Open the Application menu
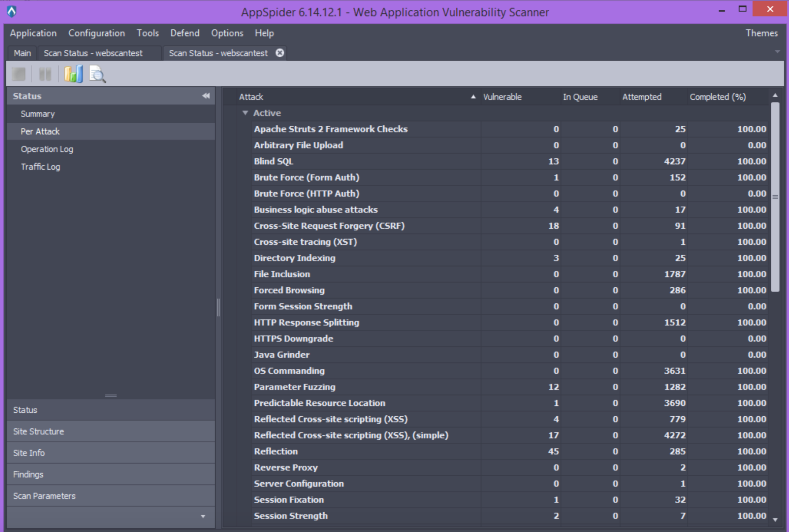This screenshot has height=532, width=789. 33,33
